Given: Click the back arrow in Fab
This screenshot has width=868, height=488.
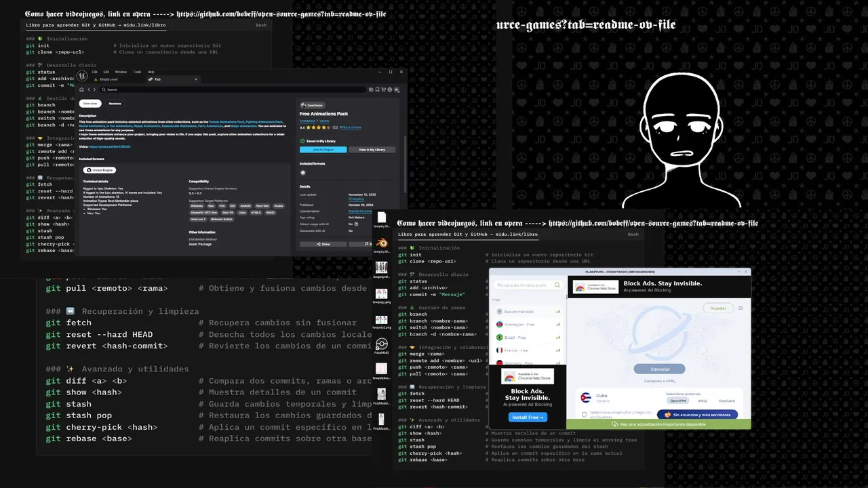Looking at the screenshot, I should pyautogui.click(x=89, y=89).
